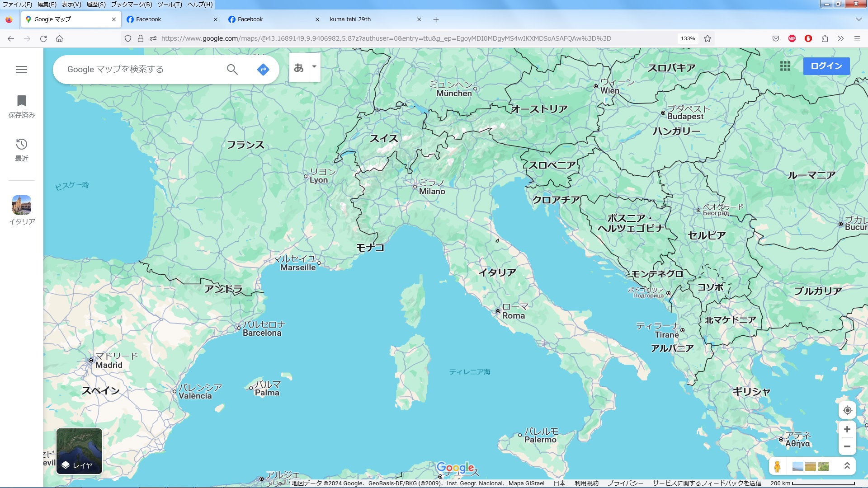Open the list all tabs dropdown

point(859,19)
